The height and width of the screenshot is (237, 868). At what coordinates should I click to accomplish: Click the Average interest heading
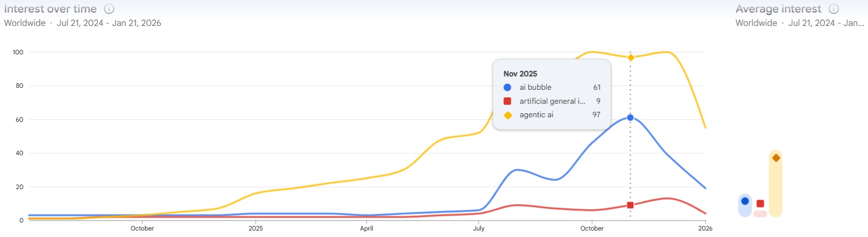(778, 9)
